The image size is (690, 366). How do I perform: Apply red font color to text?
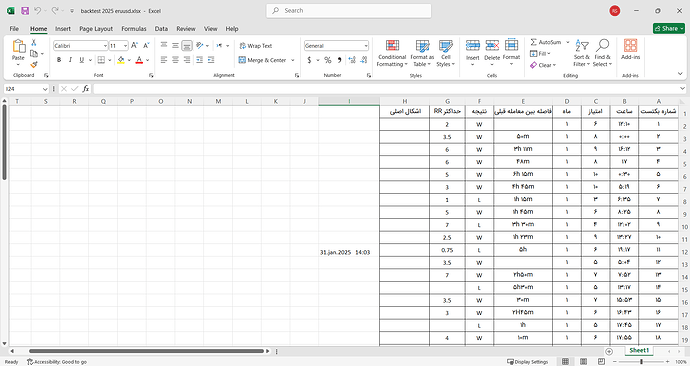tap(139, 60)
